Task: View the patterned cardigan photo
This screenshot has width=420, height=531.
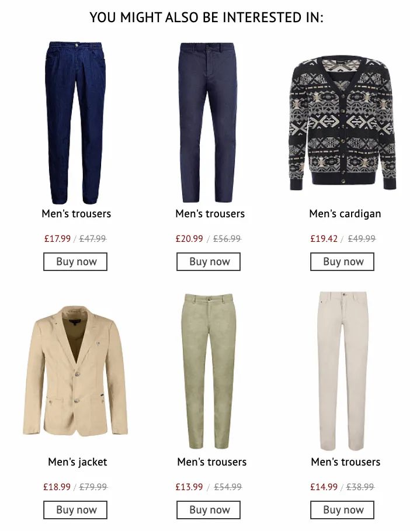Action: coord(343,124)
